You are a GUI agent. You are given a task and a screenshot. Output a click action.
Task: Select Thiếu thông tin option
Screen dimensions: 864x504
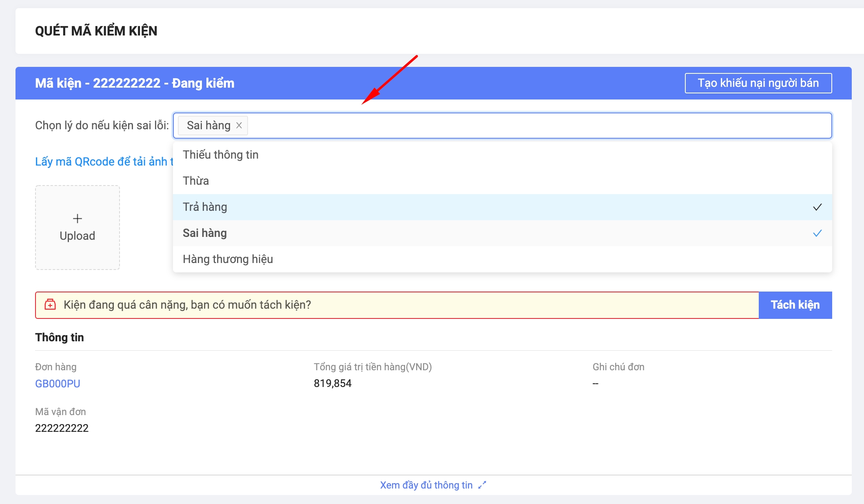(221, 155)
